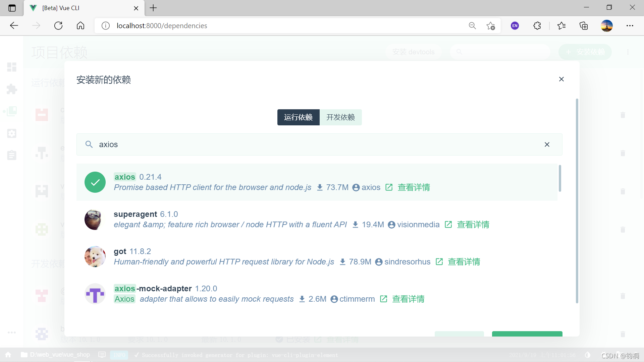Screen dimensions: 644x362
Task: Click browser extensions puzzle icon
Action: tap(537, 26)
